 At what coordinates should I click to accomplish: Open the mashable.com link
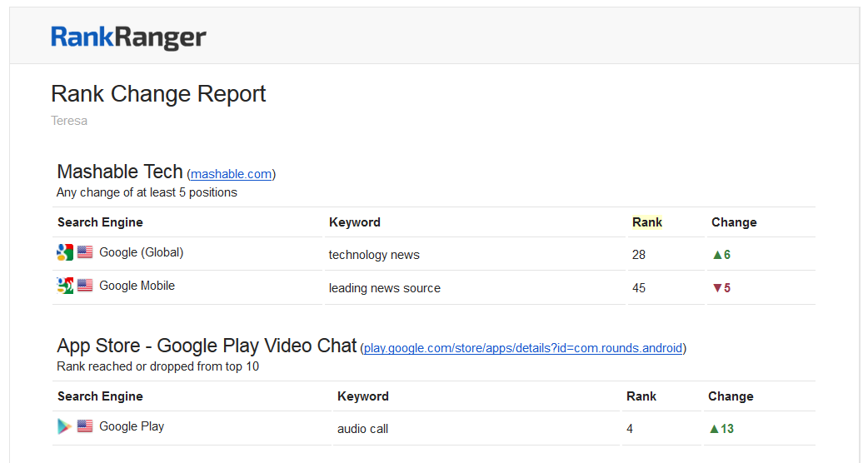point(231,174)
